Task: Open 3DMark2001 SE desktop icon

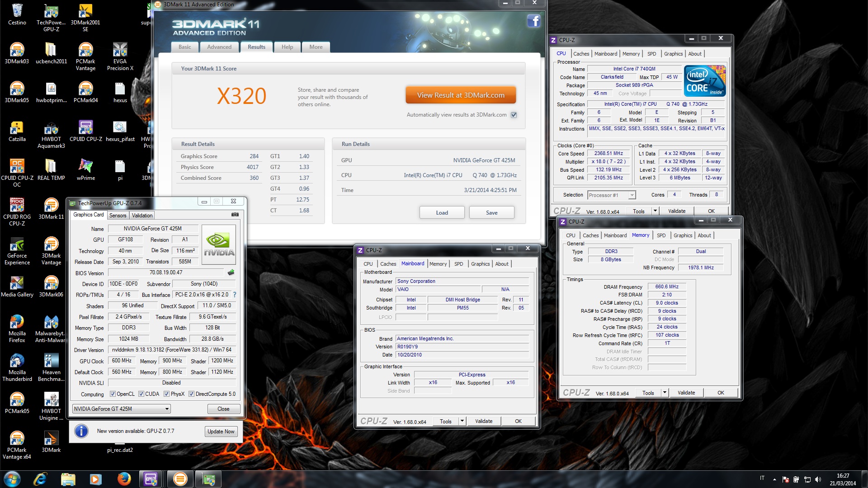Action: [85, 18]
